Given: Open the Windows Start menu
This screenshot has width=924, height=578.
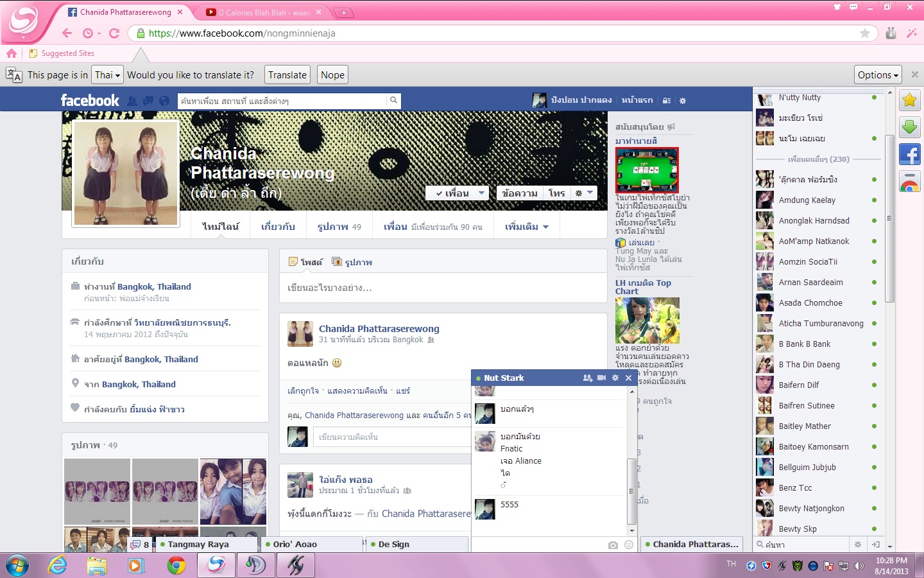Looking at the screenshot, I should tap(17, 565).
